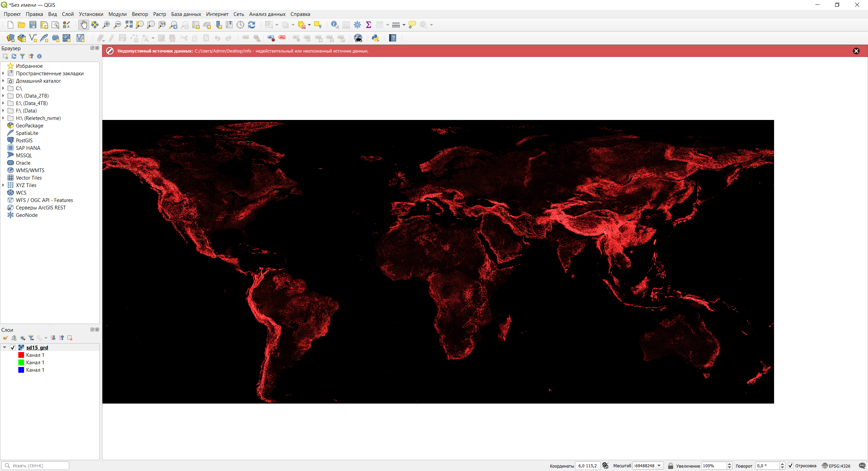Screen dimensions: 868x471
Task: Toggle the scale lock padlock
Action: click(670, 466)
